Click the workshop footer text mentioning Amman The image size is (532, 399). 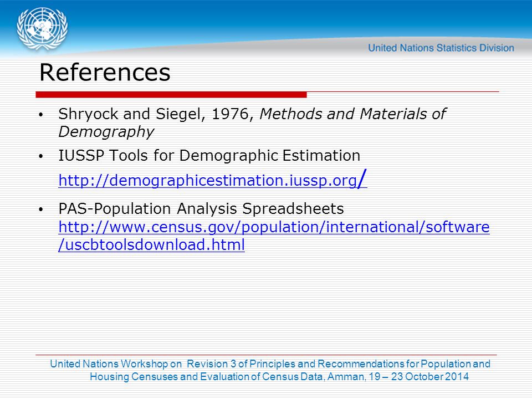coord(270,370)
